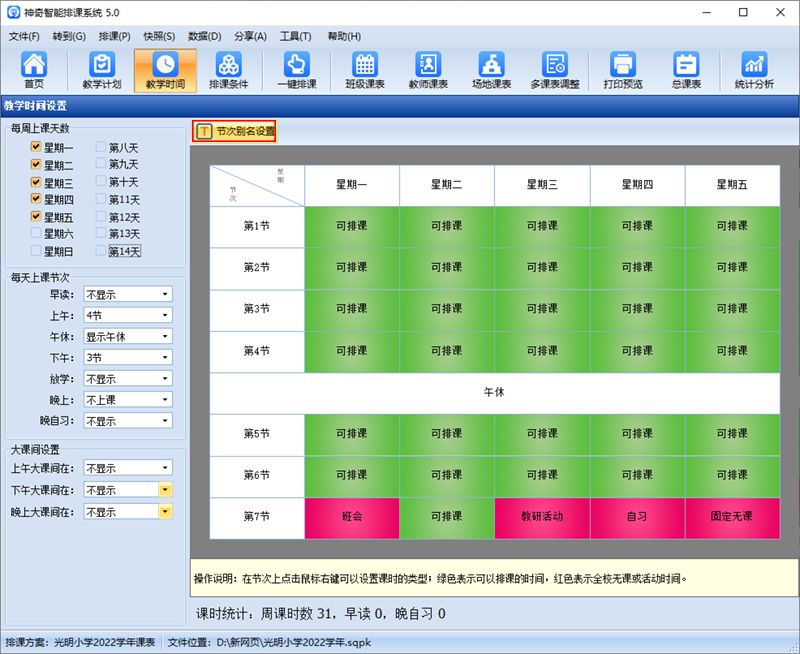The height and width of the screenshot is (654, 800).
Task: Open 班级课表 calendar icon
Action: coord(365,70)
